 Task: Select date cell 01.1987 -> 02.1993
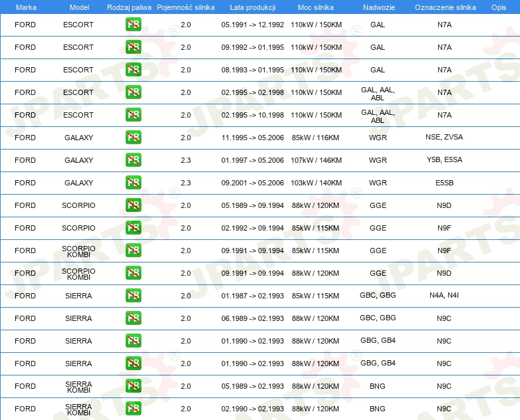[x=253, y=295]
